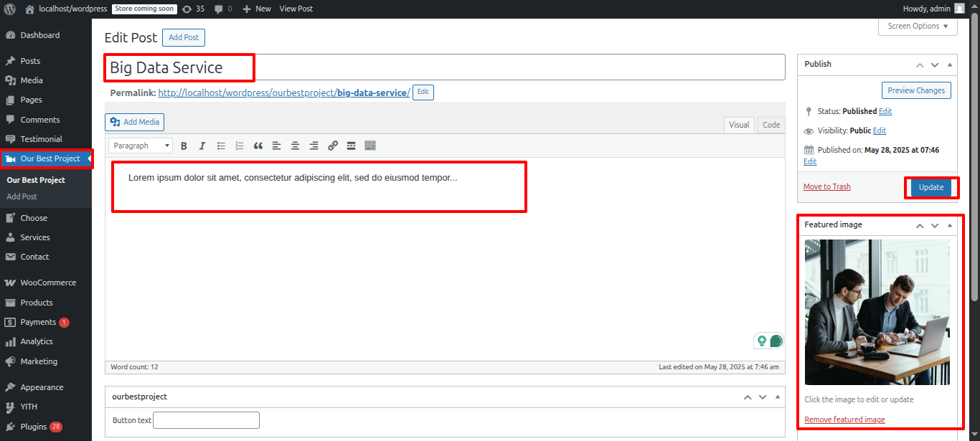Apply italic formatting in editor
Viewport: 980px width, 441px height.
click(202, 146)
